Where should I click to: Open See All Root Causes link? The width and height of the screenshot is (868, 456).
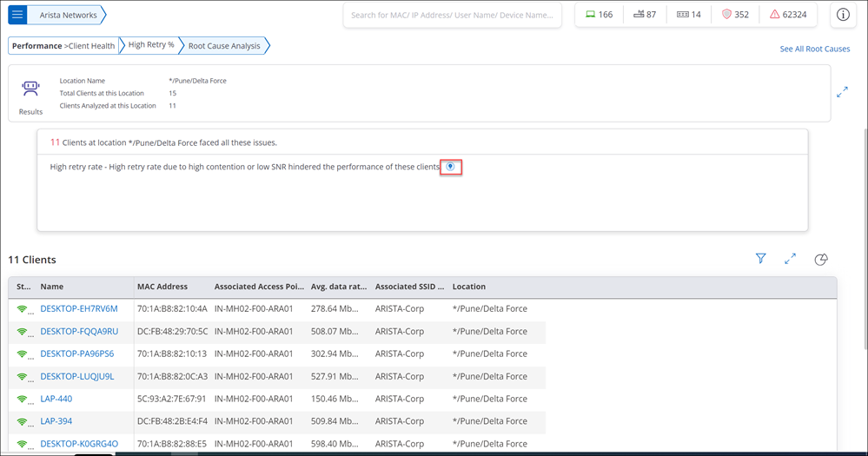(814, 49)
